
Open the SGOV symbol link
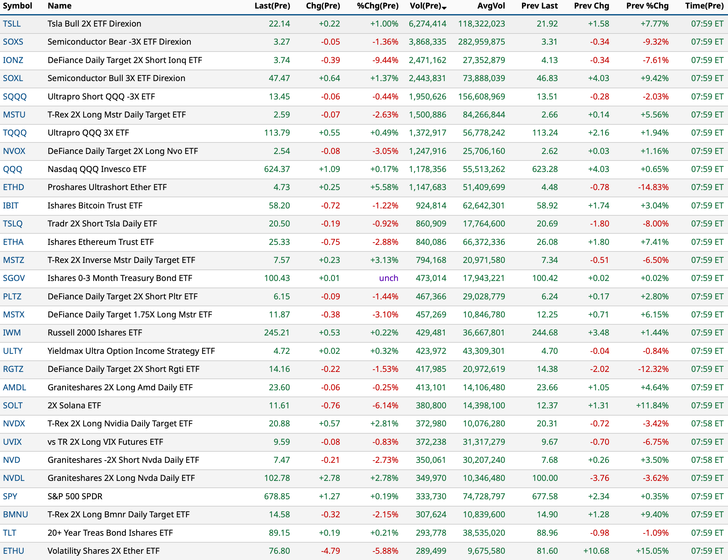(x=14, y=278)
